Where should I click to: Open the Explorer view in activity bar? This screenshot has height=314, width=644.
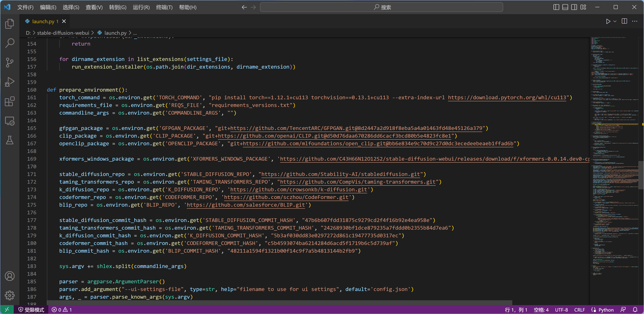point(9,24)
